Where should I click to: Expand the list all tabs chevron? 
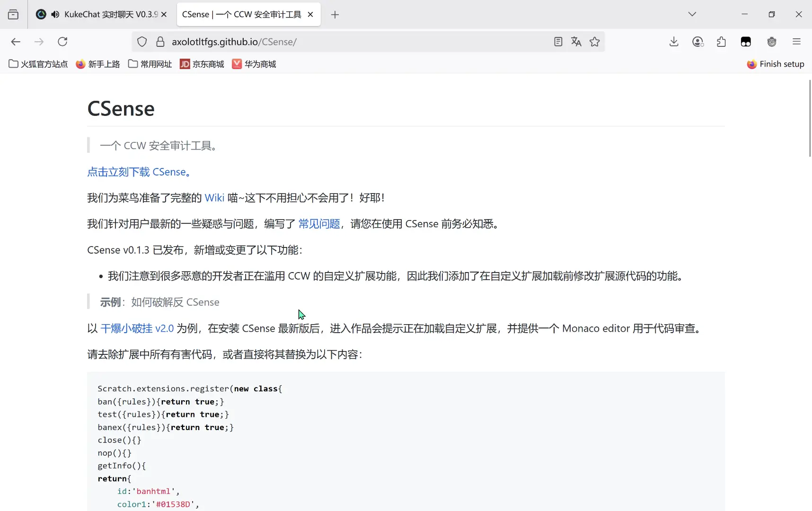pos(692,14)
